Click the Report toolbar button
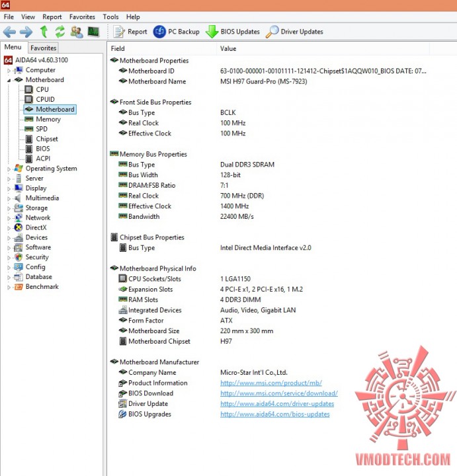Image resolution: width=457 pixels, height=476 pixels. [x=130, y=32]
